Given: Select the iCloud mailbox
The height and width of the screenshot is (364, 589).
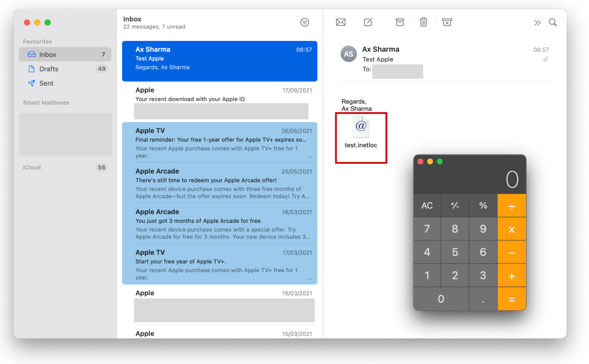Looking at the screenshot, I should click(31, 167).
